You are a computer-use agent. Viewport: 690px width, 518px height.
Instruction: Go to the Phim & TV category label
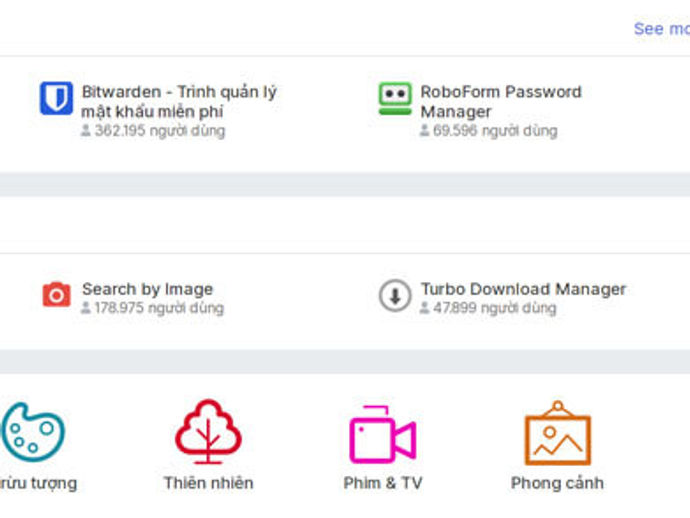click(383, 483)
